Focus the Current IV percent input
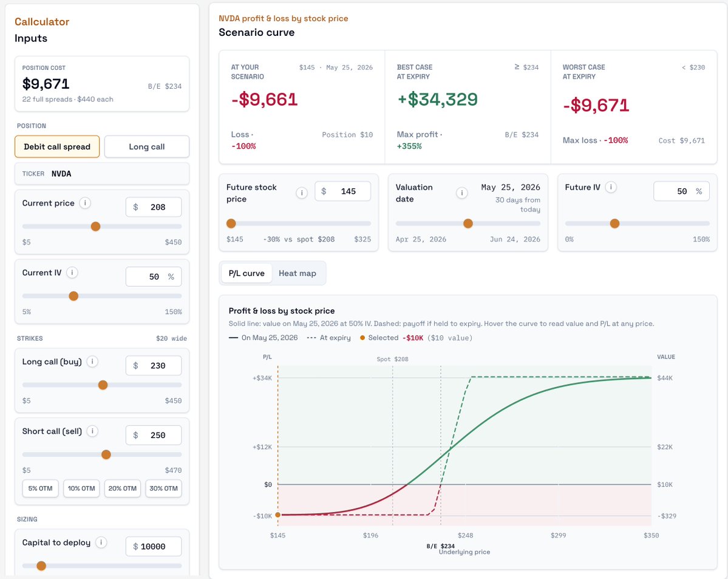This screenshot has width=728, height=579. [154, 277]
